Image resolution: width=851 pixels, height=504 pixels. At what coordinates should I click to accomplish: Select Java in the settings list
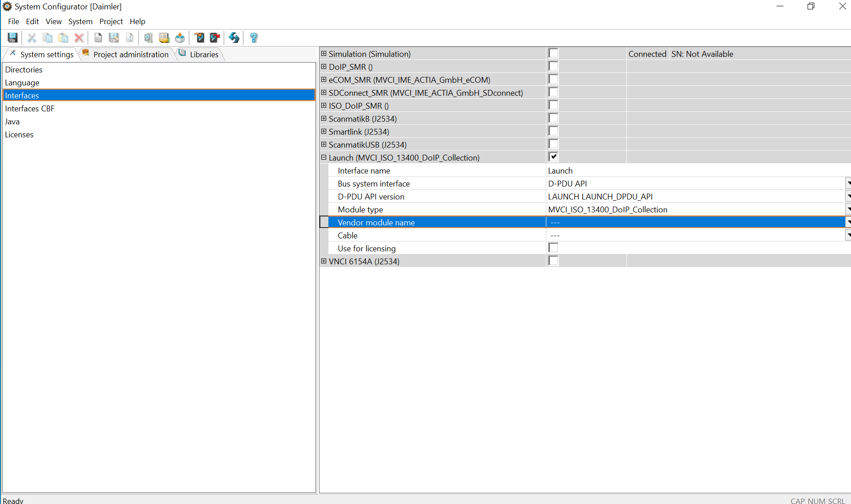point(159,122)
